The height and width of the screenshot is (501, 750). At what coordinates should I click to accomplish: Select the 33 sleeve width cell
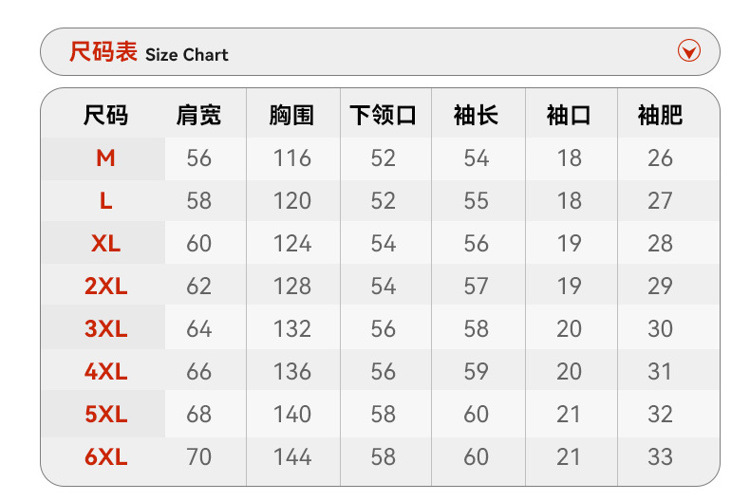pyautogui.click(x=660, y=457)
